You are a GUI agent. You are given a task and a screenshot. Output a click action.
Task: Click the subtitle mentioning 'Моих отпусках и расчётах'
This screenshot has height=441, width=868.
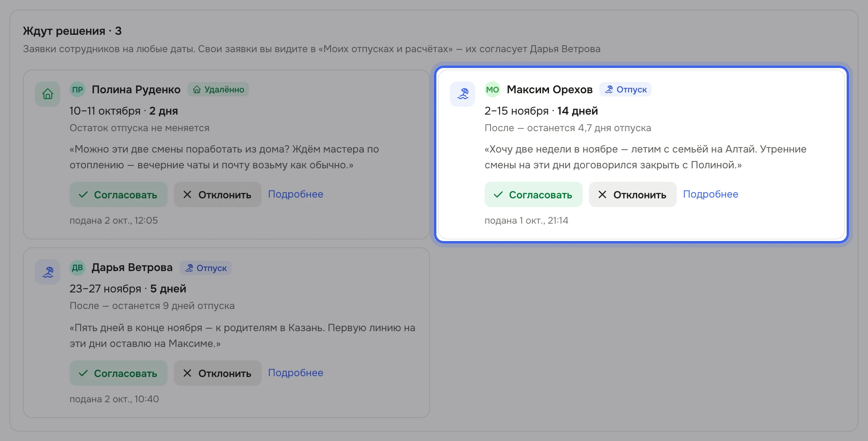(x=311, y=49)
